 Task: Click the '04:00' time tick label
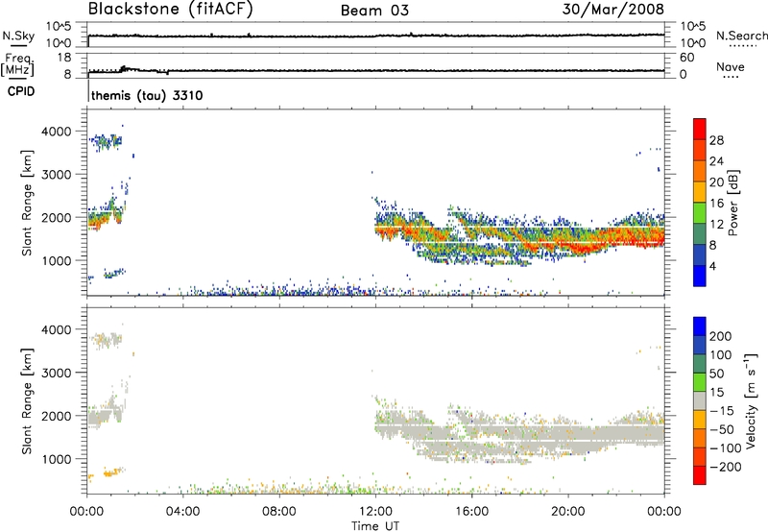coord(182,512)
